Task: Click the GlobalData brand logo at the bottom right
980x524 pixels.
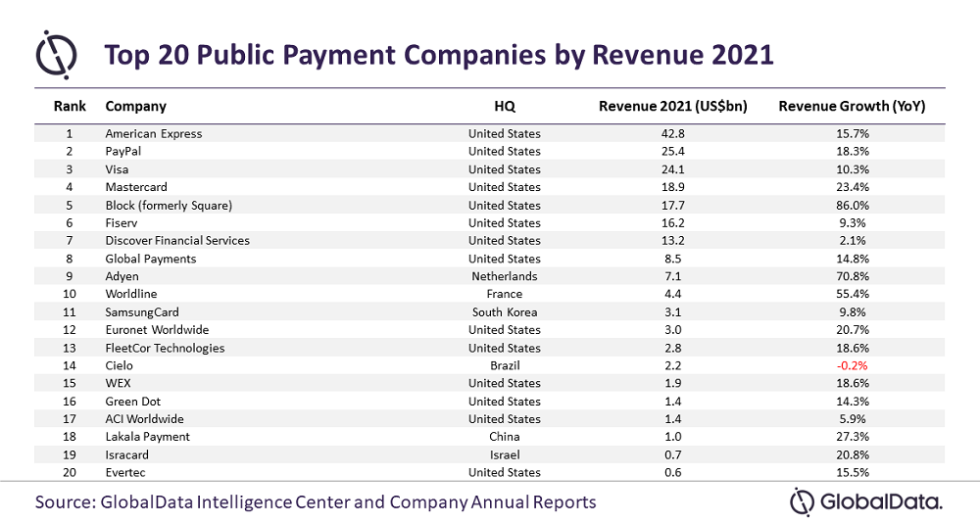Action: click(866, 501)
